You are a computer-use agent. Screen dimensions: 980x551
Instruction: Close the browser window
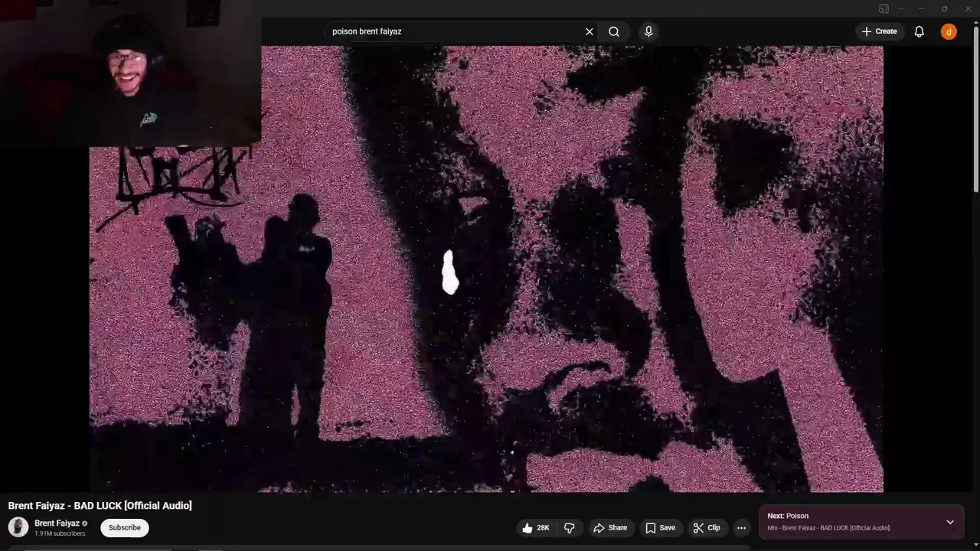click(968, 8)
